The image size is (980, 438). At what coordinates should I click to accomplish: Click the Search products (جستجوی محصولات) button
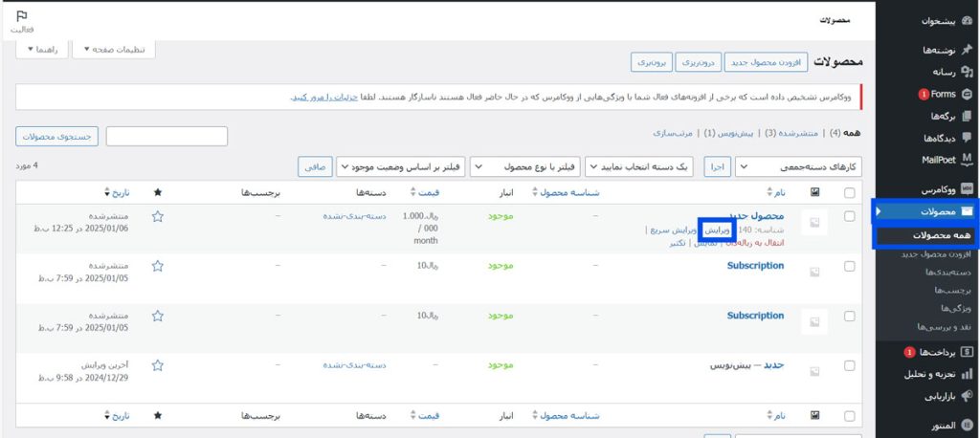[56, 136]
